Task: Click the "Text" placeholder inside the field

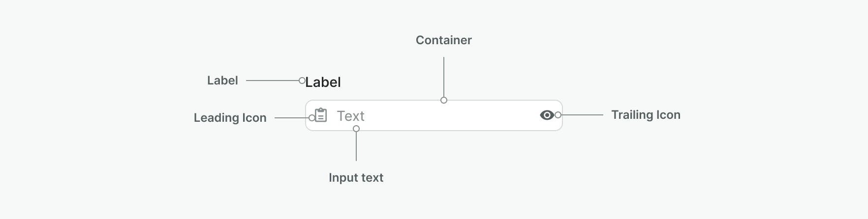Action: (x=350, y=116)
